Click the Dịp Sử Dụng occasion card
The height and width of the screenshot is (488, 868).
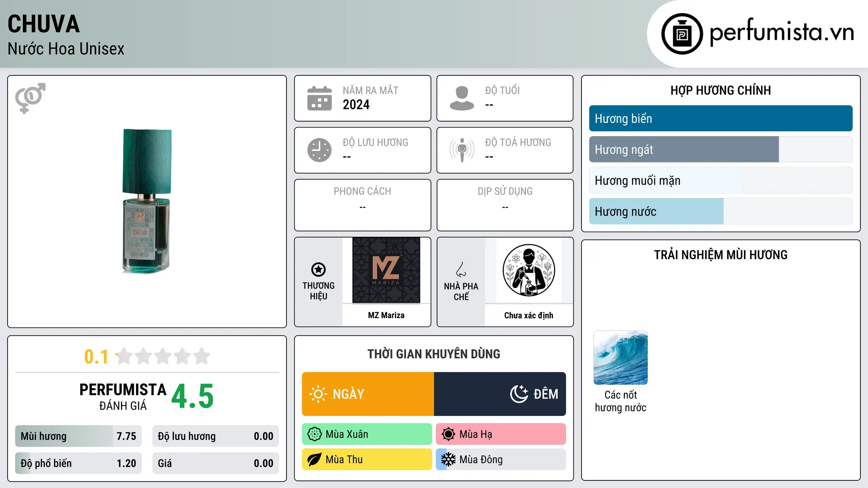click(x=505, y=205)
